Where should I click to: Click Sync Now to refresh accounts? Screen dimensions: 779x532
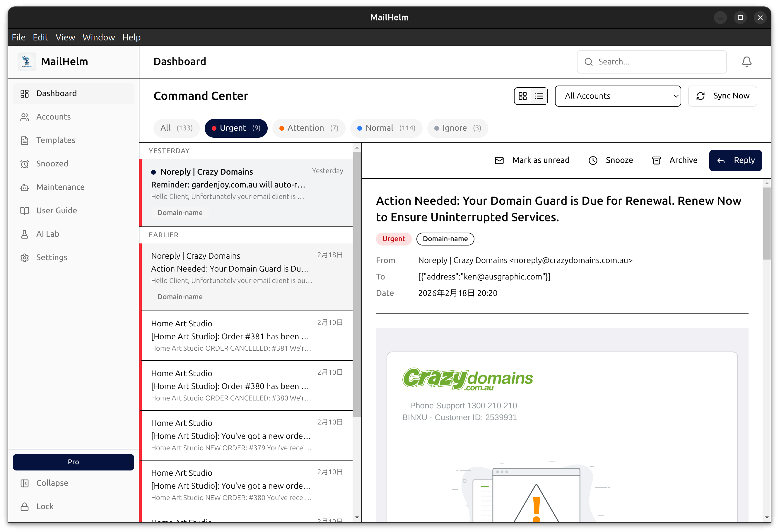(722, 96)
